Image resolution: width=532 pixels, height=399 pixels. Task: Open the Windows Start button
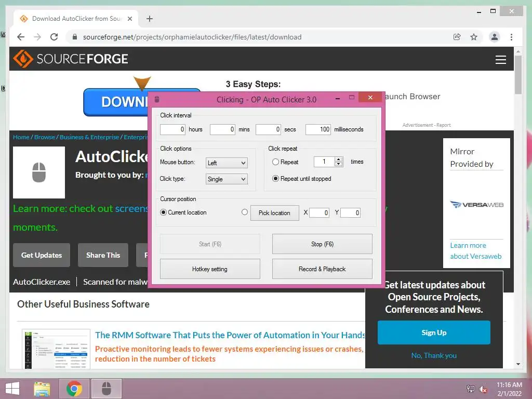[x=12, y=389]
